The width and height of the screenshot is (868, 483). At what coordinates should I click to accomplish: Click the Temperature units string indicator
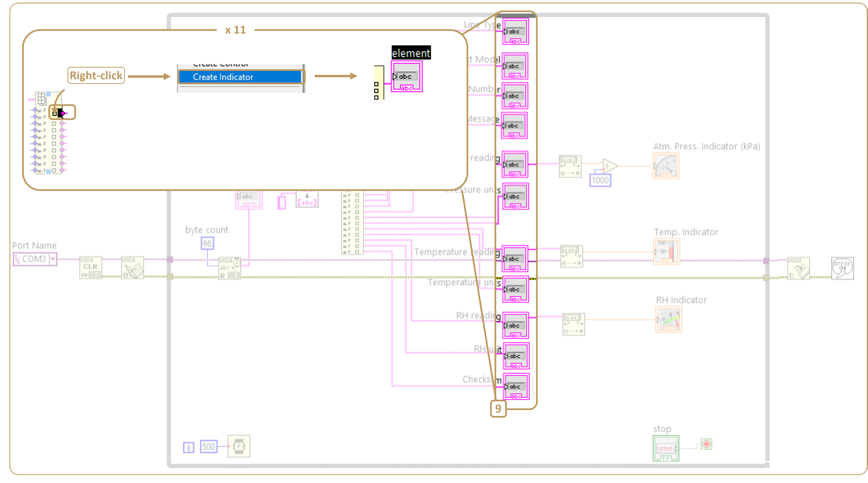click(x=516, y=289)
